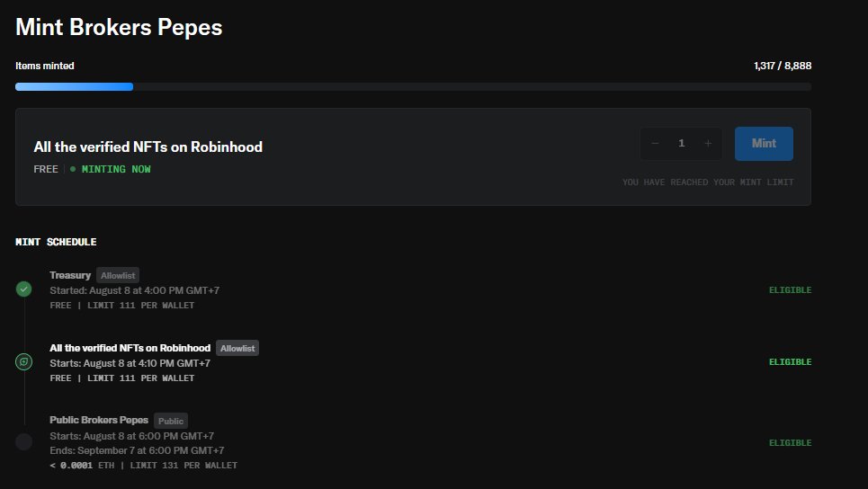This screenshot has height=489, width=868.
Task: Click 'Starts: August 8 at 6:00 PM GMT+7' text
Action: tap(131, 436)
